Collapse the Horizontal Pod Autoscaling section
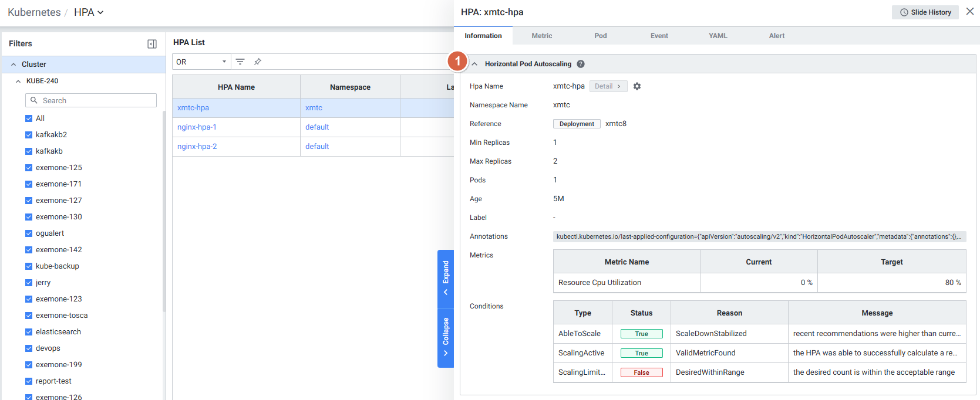 coord(475,64)
